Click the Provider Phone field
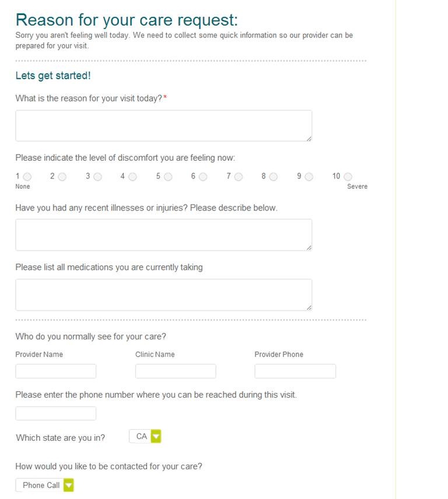Image resolution: width=448 pixels, height=499 pixels. point(295,371)
